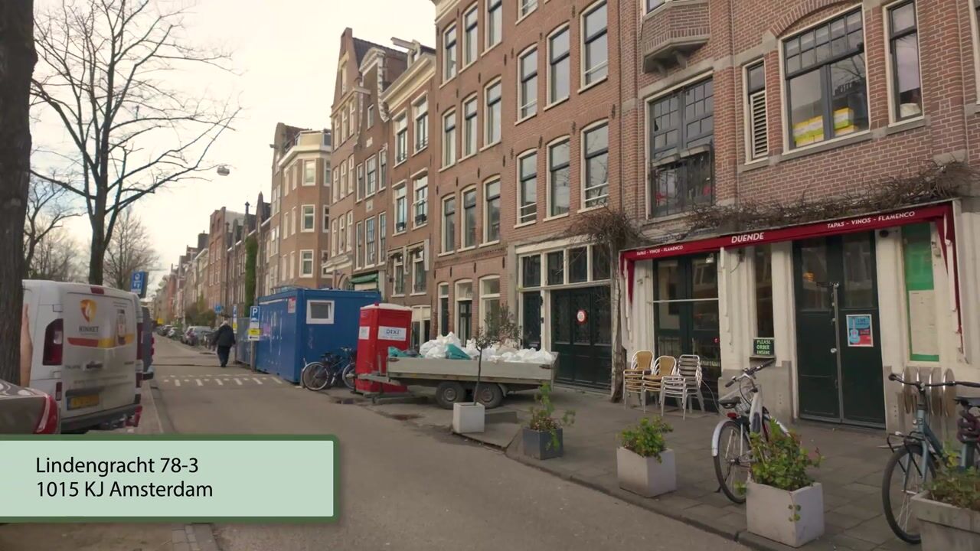Expand the blue construction container window shutter

click(x=321, y=311)
